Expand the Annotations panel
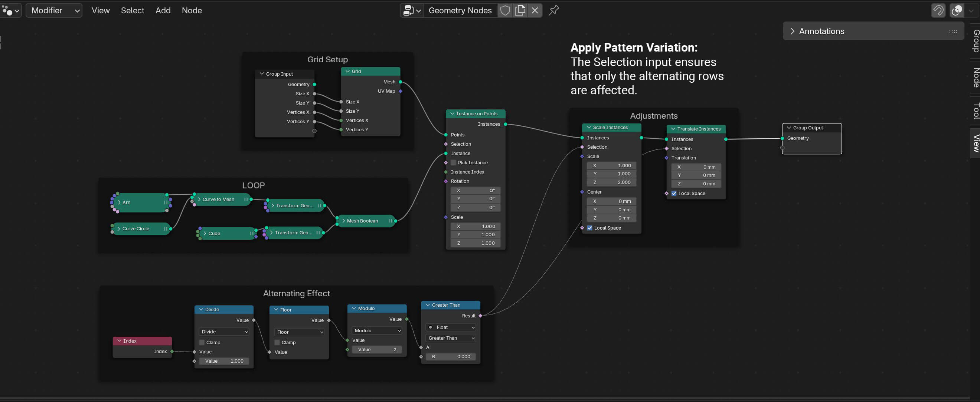 pyautogui.click(x=792, y=31)
